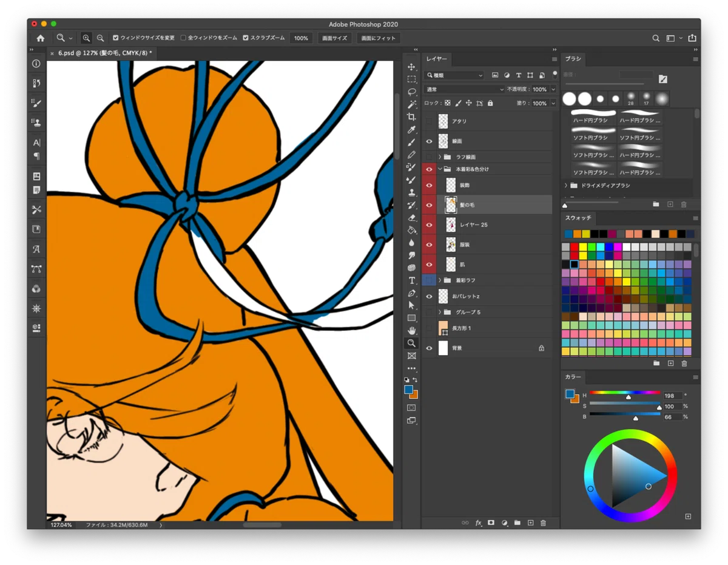728x565 pixels.
Task: Open layer style fx menu
Action: [x=479, y=523]
